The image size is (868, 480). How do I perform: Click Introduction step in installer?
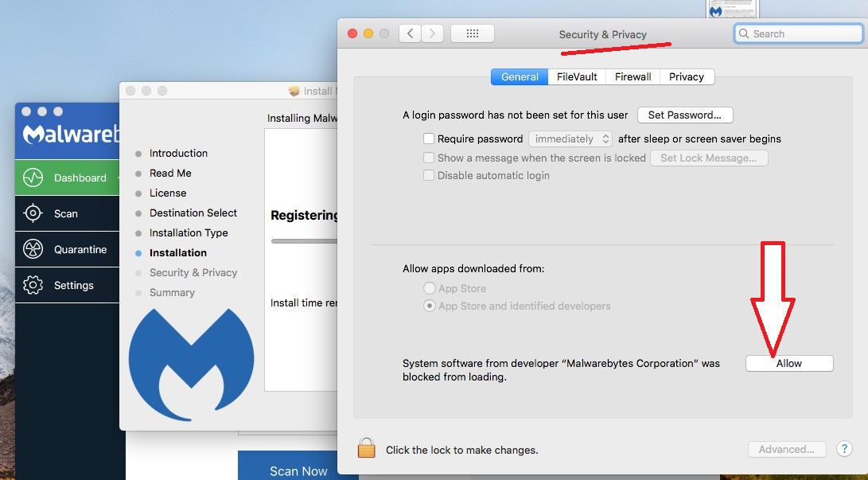tap(178, 154)
